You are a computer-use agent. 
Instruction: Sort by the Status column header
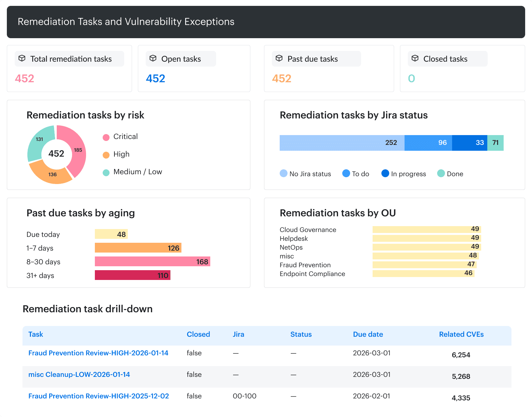[301, 334]
